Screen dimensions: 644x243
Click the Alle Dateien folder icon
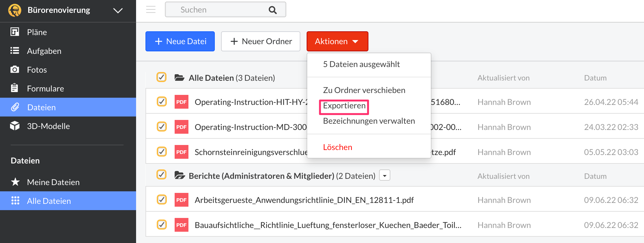179,78
